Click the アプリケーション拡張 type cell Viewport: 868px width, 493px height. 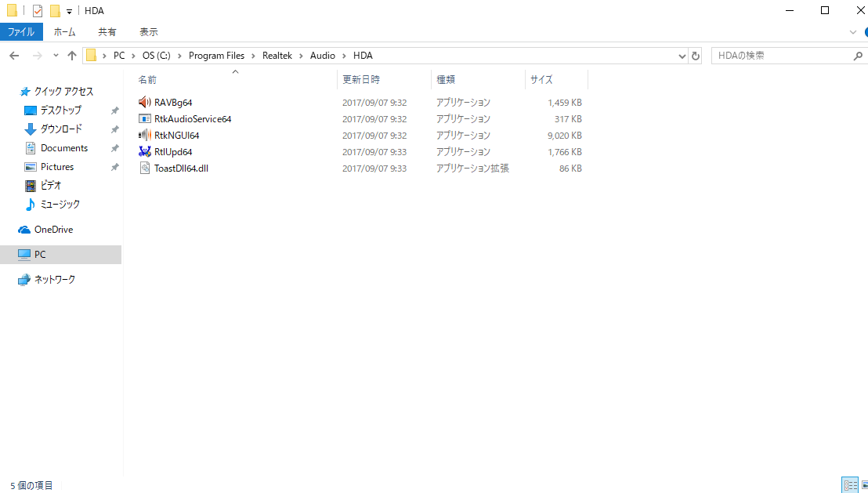[472, 169]
